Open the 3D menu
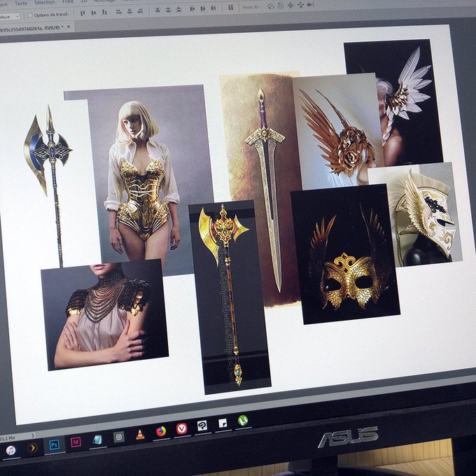This screenshot has width=476, height=476. (84, 1)
